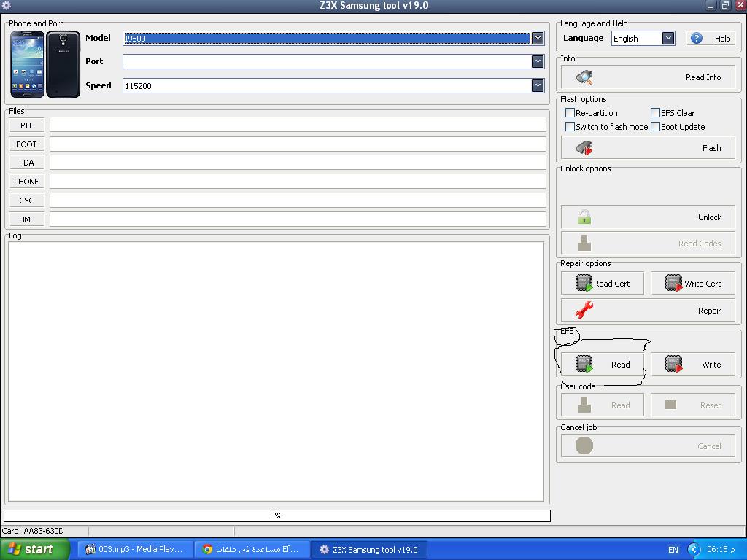Click the EFS Write chip icon
Viewport: 747px width, 560px height.
point(673,364)
